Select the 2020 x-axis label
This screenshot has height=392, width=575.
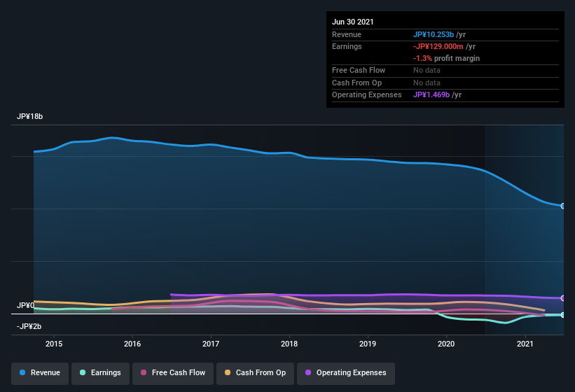coord(446,344)
